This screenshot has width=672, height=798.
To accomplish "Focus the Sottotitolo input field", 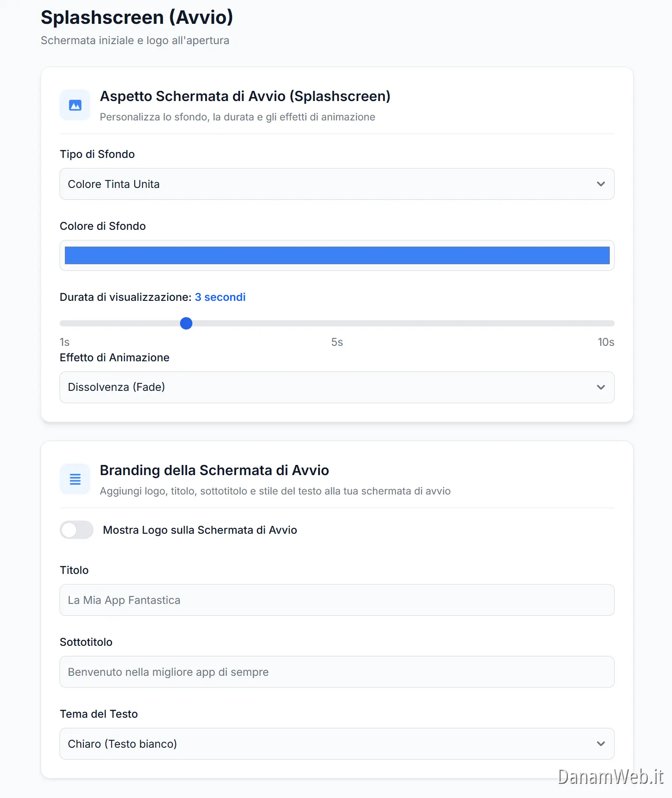I will point(337,672).
